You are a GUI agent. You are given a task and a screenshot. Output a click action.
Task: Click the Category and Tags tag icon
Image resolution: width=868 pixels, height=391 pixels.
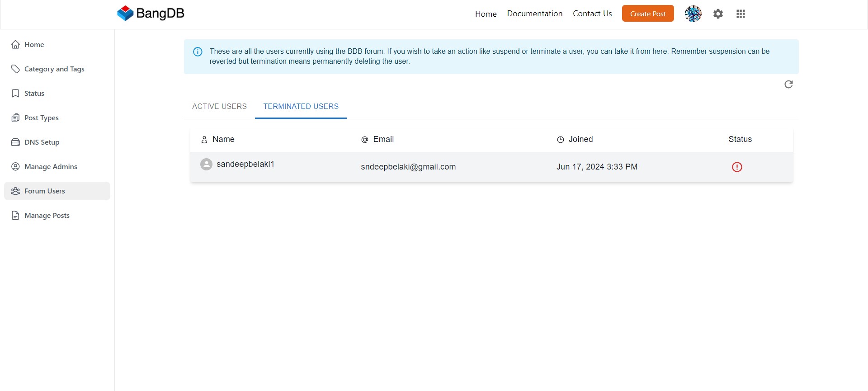point(15,69)
